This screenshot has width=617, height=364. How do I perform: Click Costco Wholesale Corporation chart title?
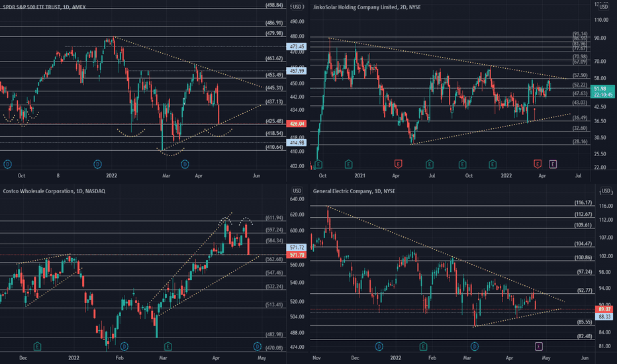click(x=54, y=191)
